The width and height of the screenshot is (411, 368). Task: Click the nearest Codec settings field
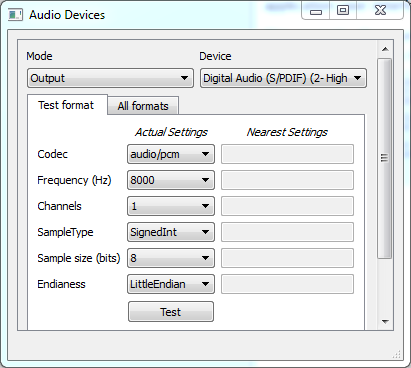click(287, 154)
